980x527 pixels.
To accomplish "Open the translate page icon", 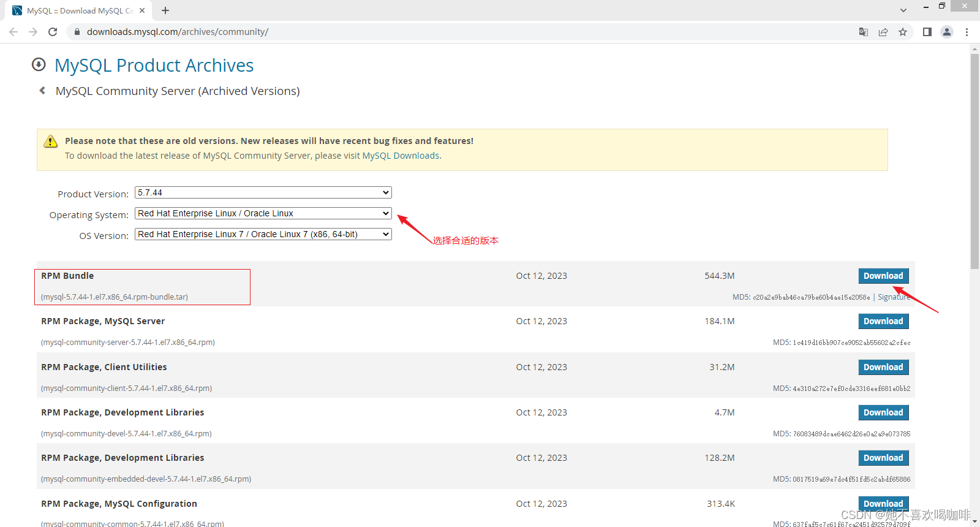I will [864, 32].
